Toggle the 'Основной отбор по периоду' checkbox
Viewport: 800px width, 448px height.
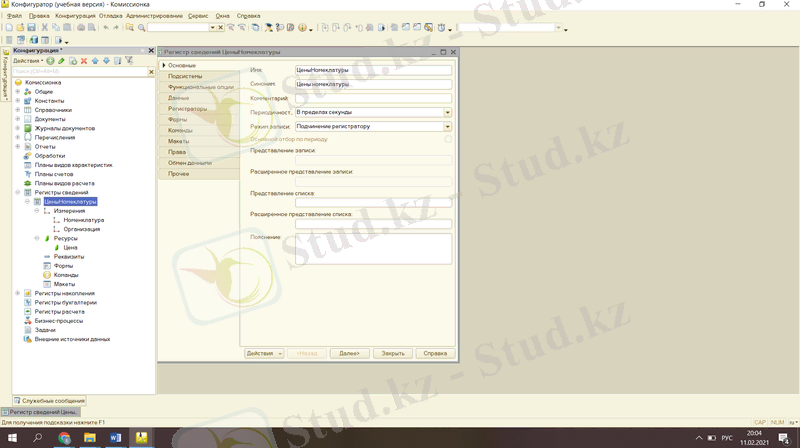pyautogui.click(x=448, y=139)
